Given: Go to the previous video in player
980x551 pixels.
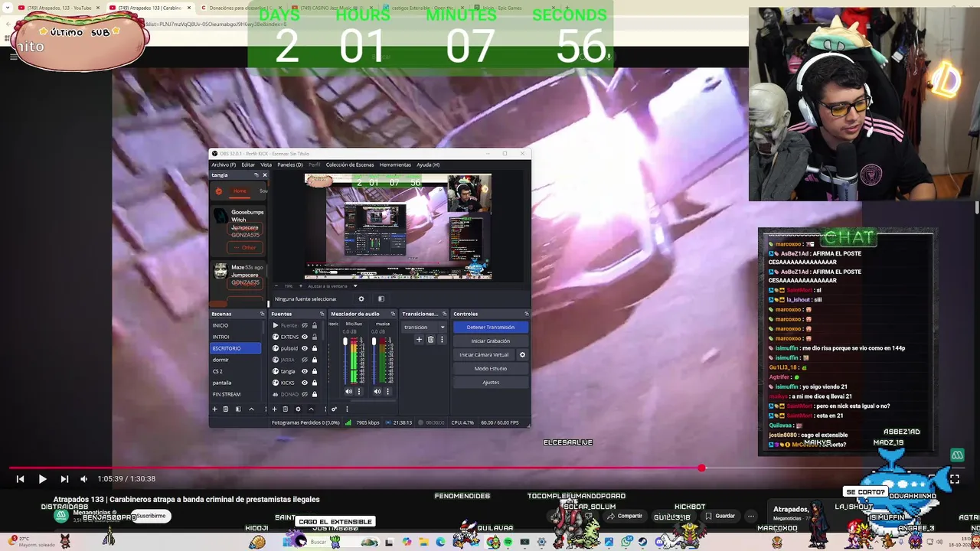Looking at the screenshot, I should 20,479.
